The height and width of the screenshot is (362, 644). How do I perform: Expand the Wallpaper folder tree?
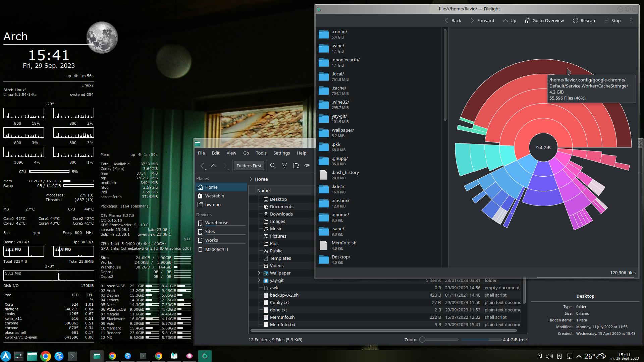259,273
